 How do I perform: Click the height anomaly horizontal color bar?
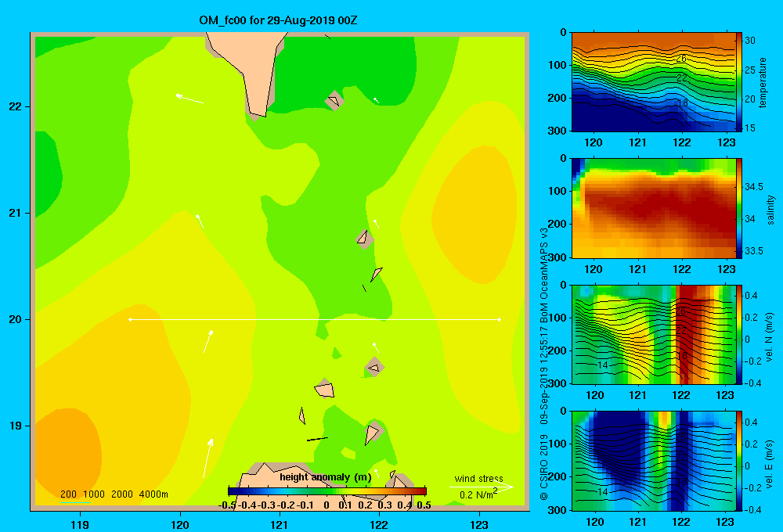point(327,491)
